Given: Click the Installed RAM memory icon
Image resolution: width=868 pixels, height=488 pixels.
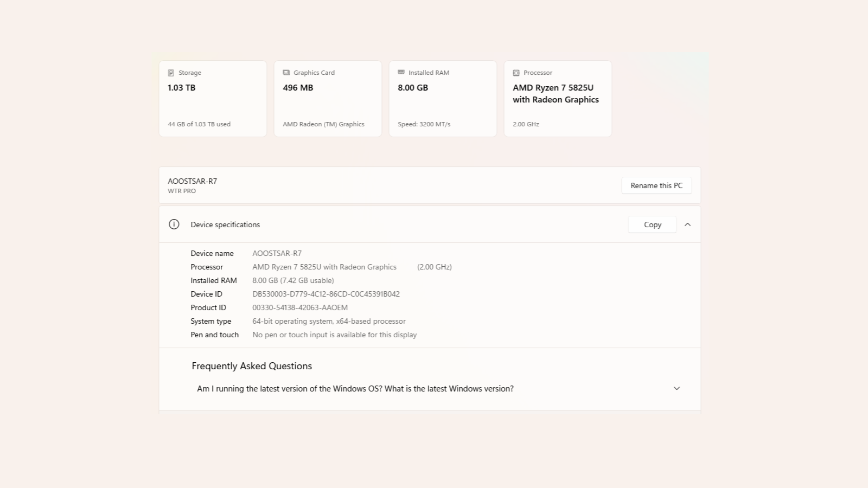Looking at the screenshot, I should [401, 72].
